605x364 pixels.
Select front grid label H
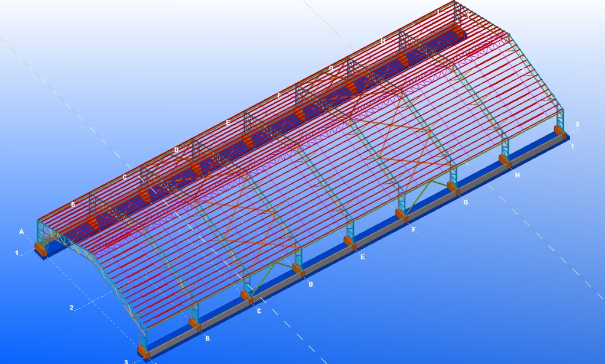(518, 175)
